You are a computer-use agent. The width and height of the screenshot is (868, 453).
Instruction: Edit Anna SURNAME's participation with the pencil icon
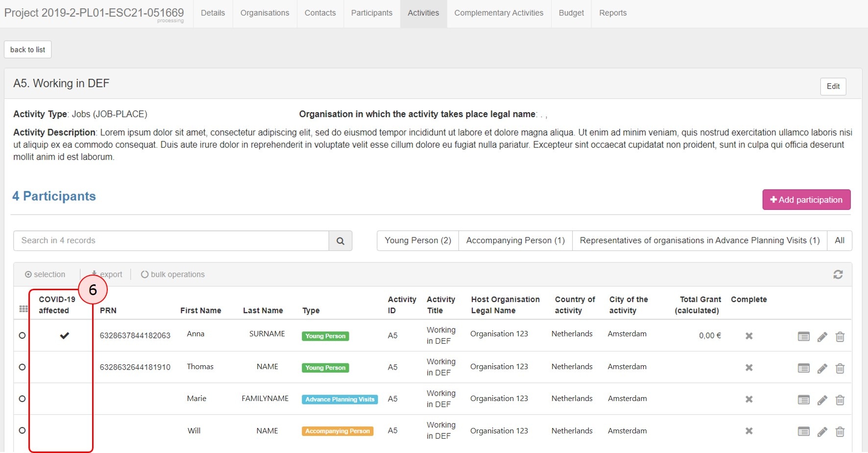pyautogui.click(x=822, y=336)
